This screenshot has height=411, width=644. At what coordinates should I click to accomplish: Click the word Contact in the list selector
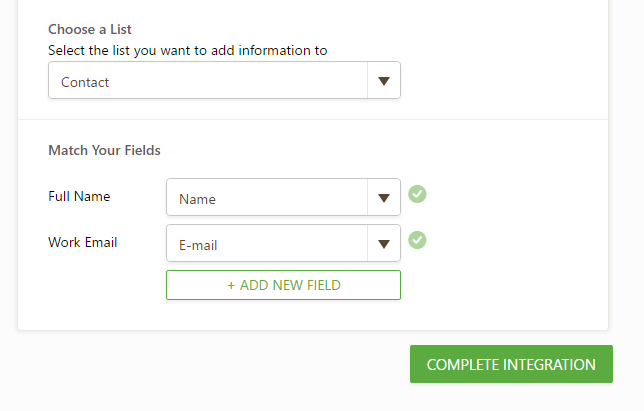click(x=85, y=83)
